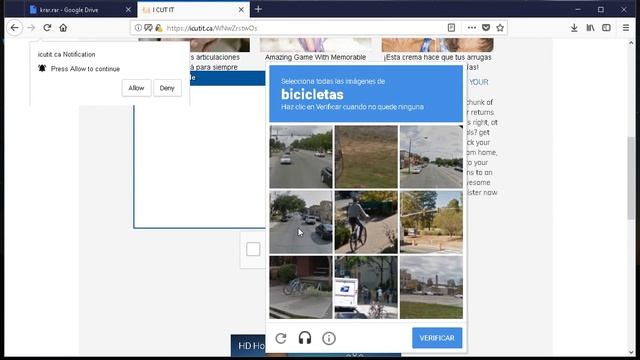The width and height of the screenshot is (640, 360).
Task: Select captcha tile with silver car on tree-lined road
Action: click(x=301, y=157)
